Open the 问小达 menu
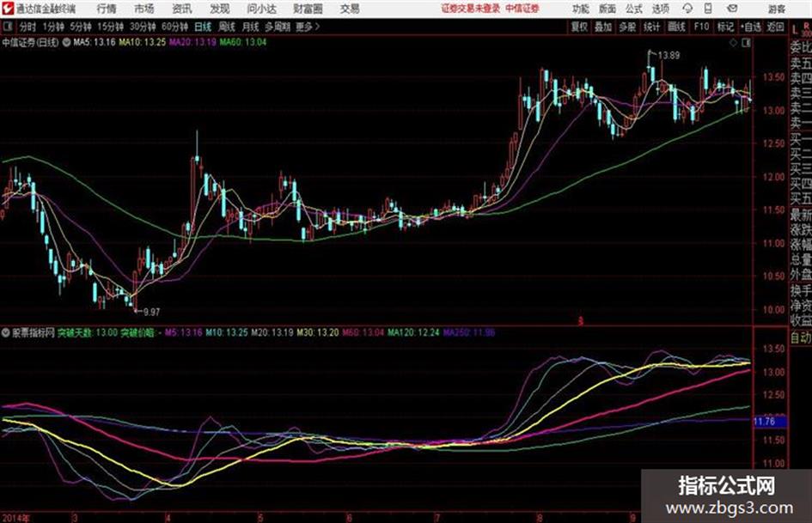Viewport: 812px width, 523px height. coord(261,9)
